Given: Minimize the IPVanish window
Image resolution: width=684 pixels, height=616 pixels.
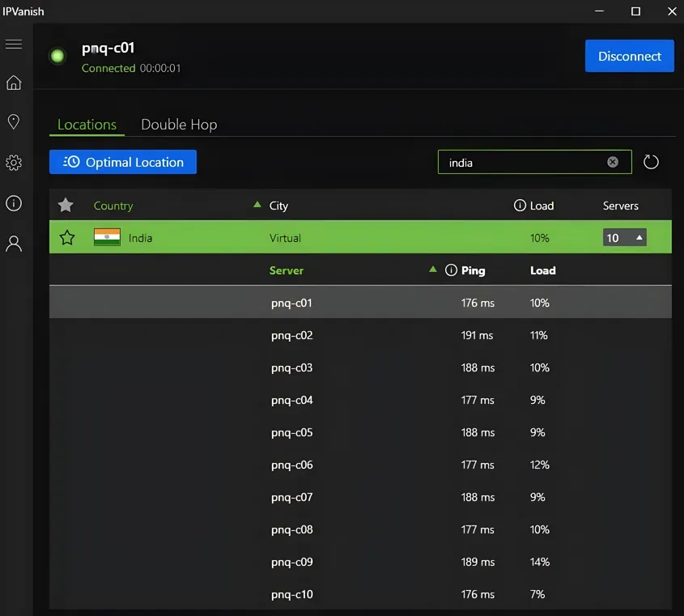Looking at the screenshot, I should [599, 11].
